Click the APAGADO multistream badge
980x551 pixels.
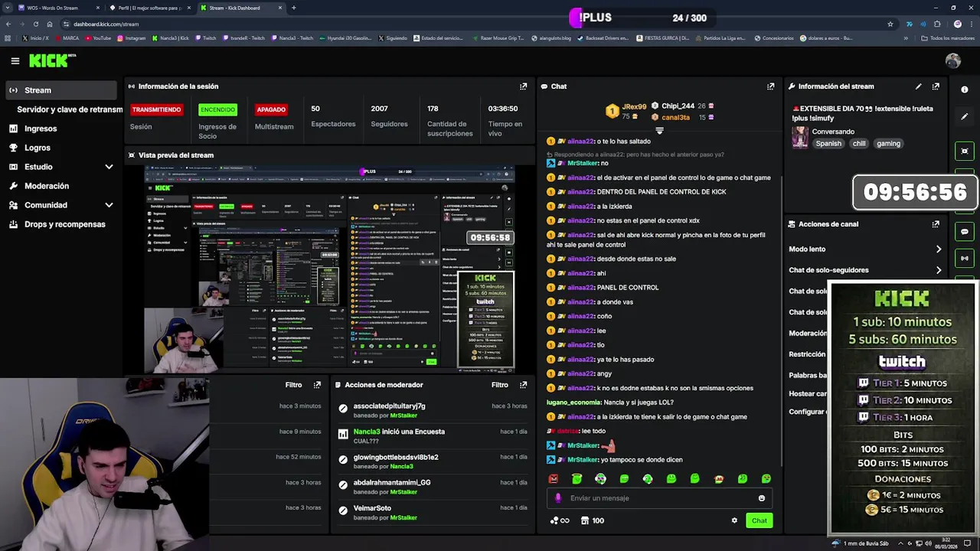(271, 109)
